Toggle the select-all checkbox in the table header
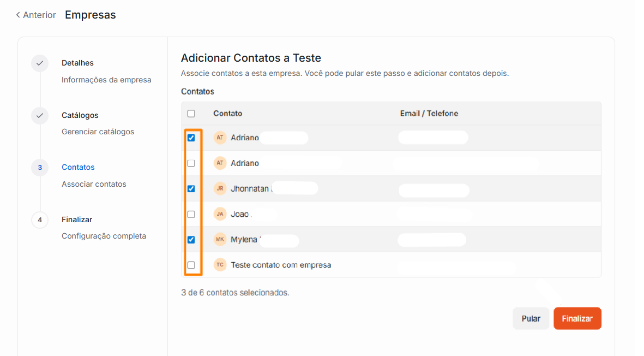 click(191, 114)
